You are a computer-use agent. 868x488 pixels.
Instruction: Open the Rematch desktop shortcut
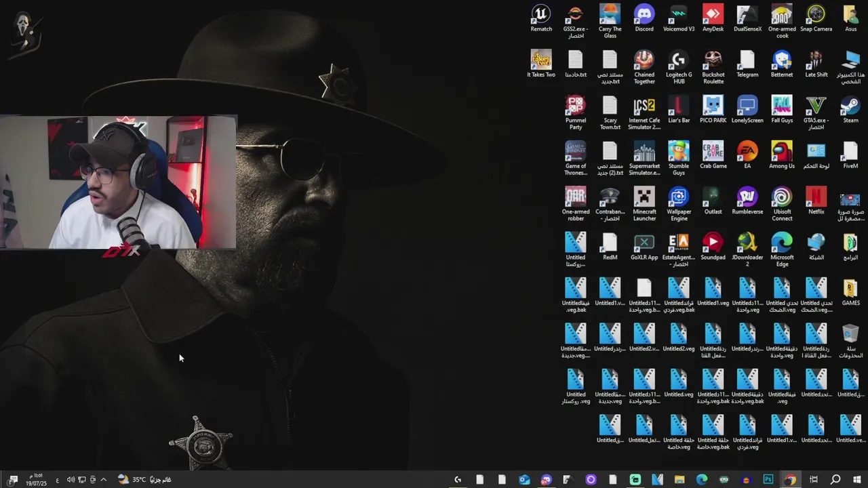pyautogui.click(x=541, y=18)
